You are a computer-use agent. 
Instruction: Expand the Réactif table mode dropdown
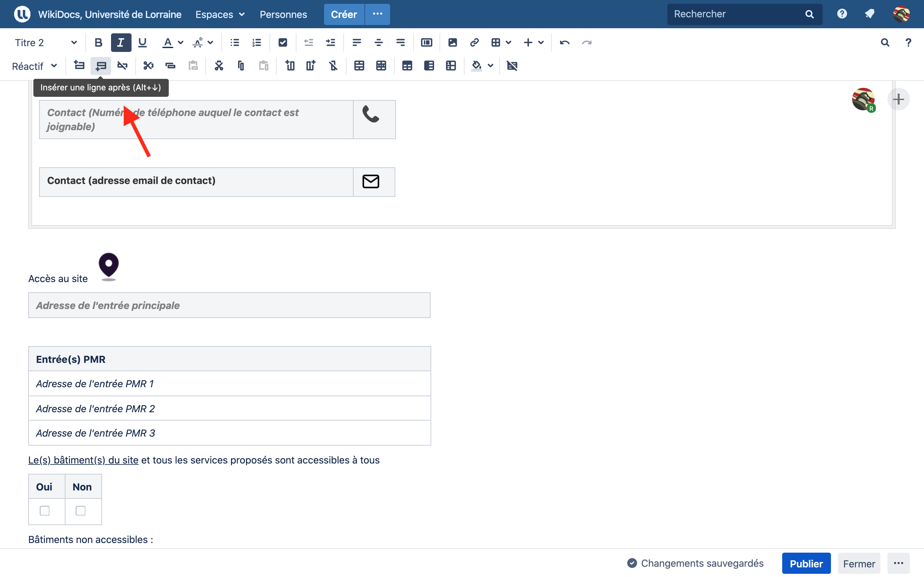34,66
